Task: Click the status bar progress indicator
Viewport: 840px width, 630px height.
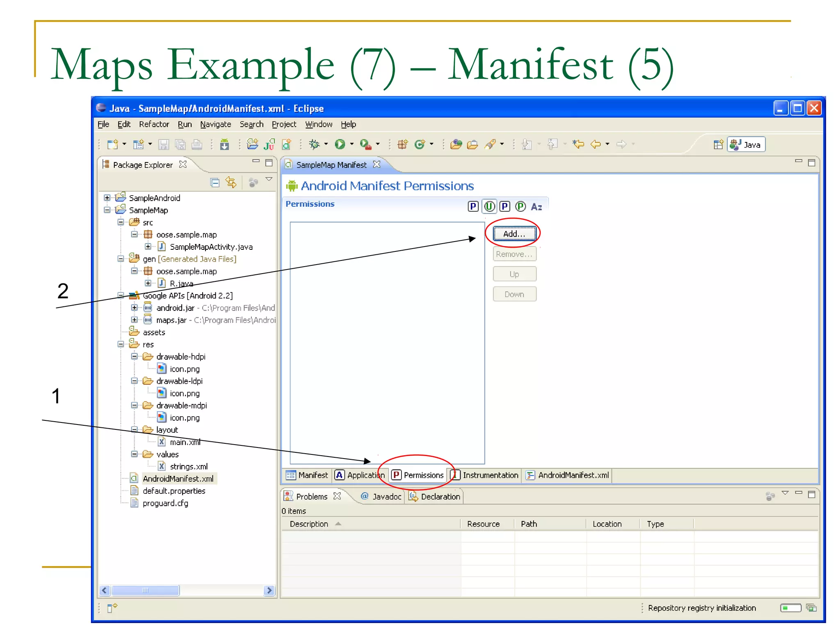Action: (790, 608)
